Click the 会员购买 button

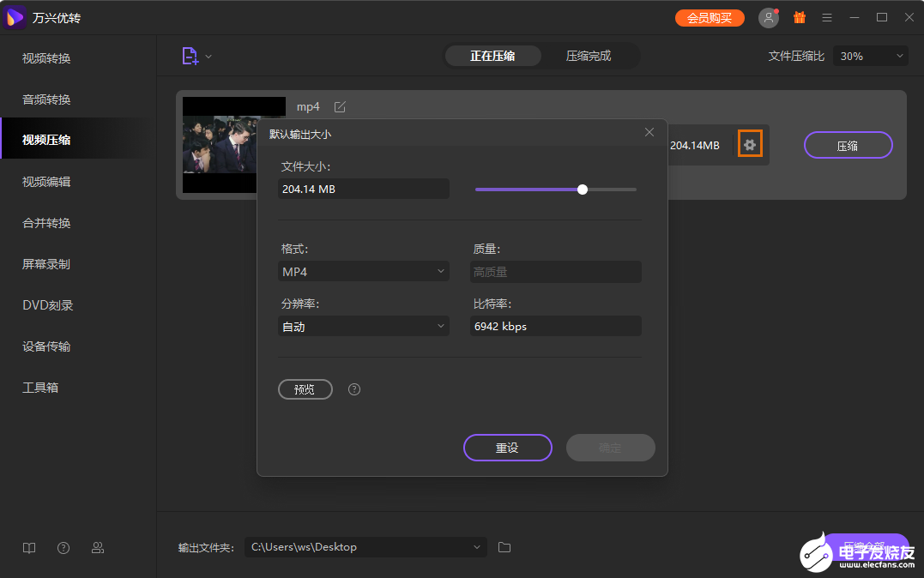click(x=710, y=18)
